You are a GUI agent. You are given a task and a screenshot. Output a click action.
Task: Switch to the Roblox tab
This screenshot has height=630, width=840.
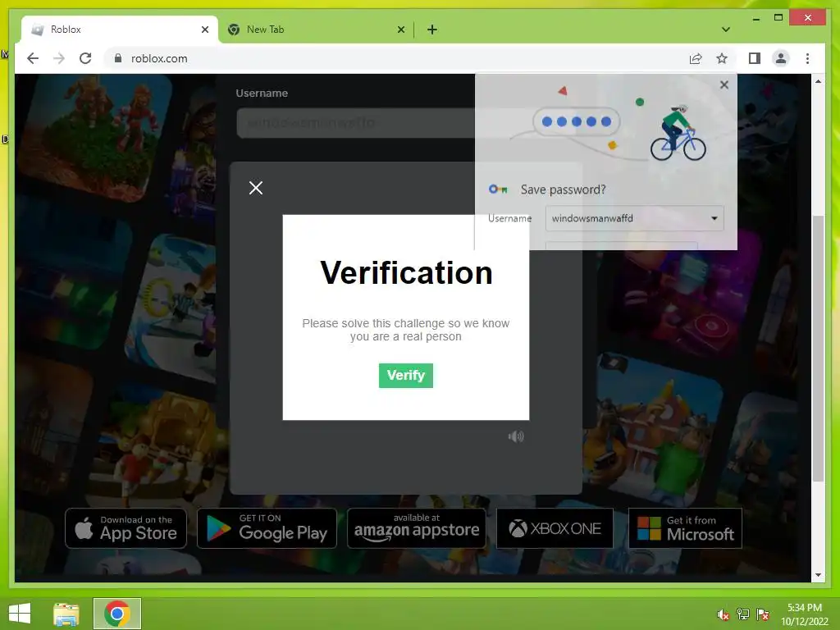(120, 30)
